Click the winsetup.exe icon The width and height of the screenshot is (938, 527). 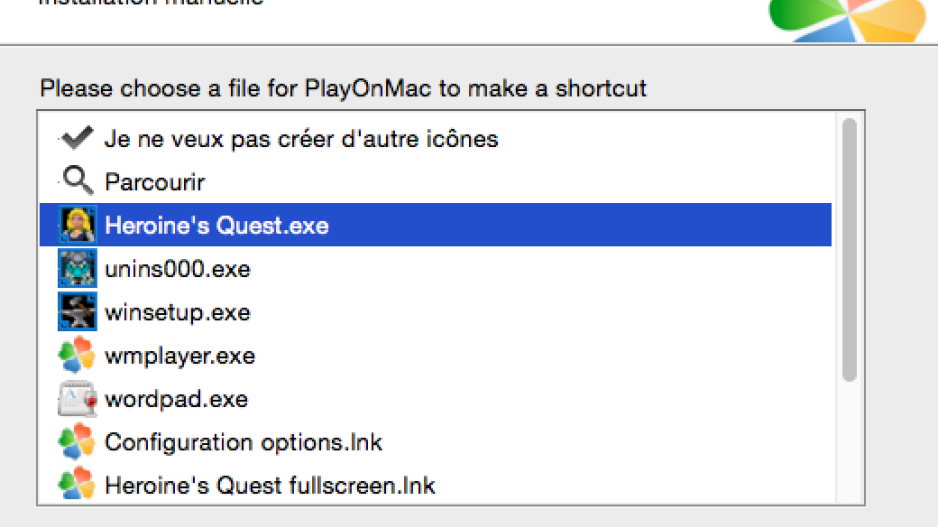click(x=77, y=312)
